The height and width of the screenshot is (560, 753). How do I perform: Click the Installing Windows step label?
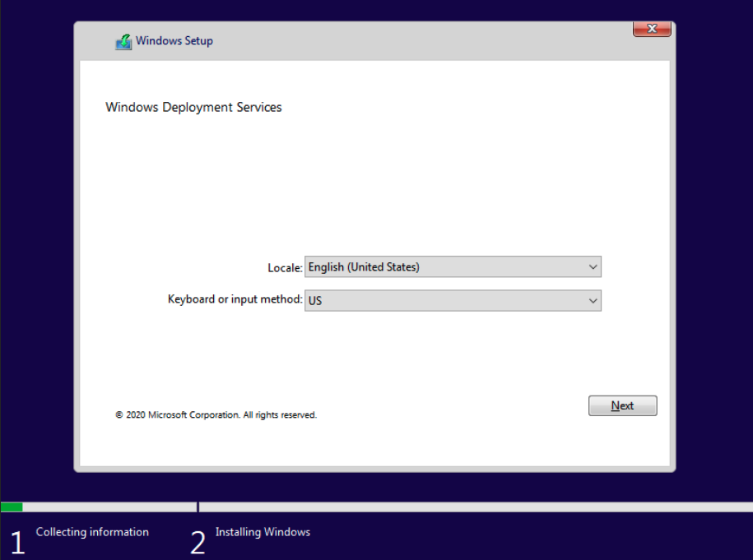[263, 532]
